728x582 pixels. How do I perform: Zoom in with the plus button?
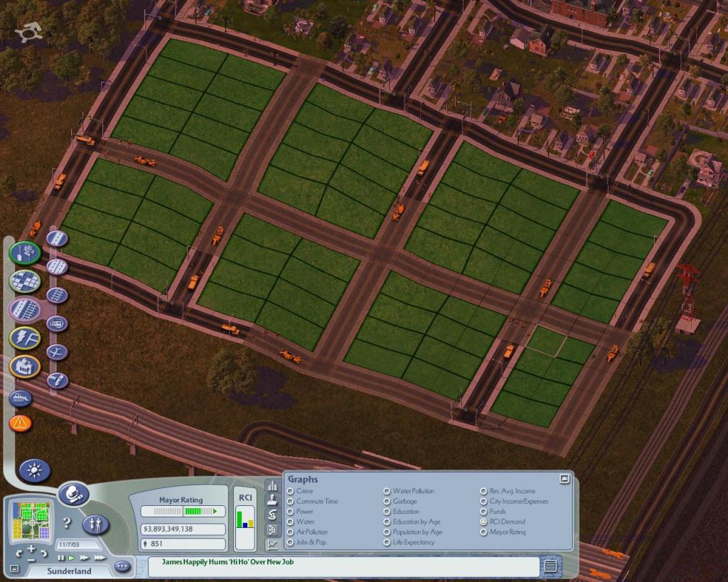31,549
